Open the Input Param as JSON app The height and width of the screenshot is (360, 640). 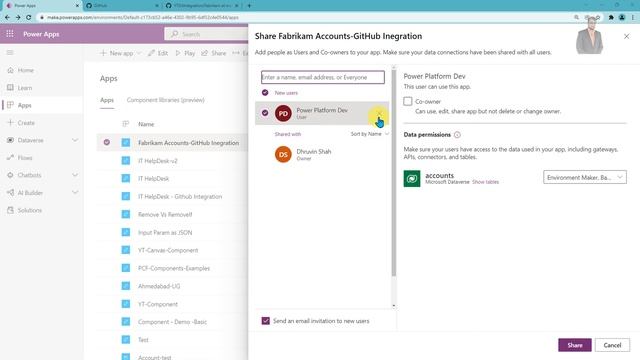pyautogui.click(x=165, y=232)
